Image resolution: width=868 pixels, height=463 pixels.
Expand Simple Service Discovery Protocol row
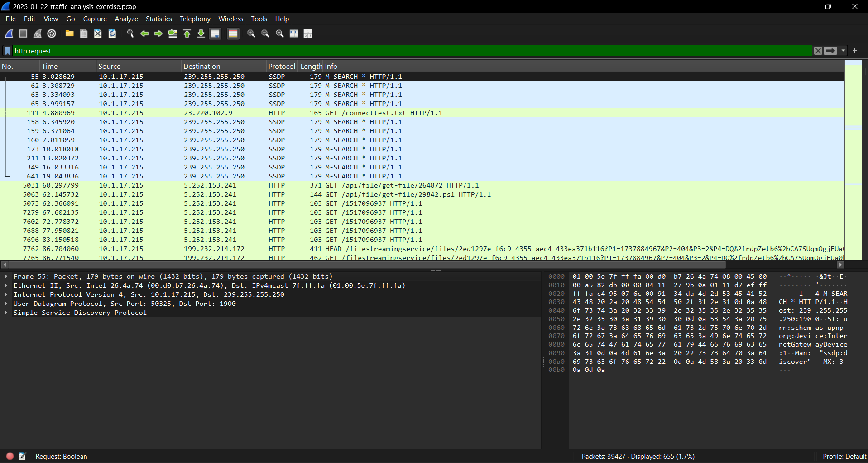click(x=6, y=313)
